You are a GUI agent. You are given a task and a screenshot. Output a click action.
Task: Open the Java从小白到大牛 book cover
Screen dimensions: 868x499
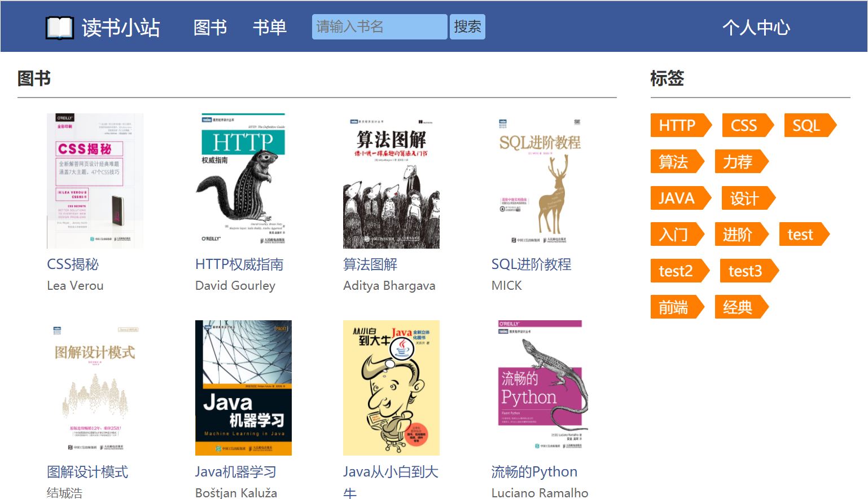pyautogui.click(x=391, y=388)
